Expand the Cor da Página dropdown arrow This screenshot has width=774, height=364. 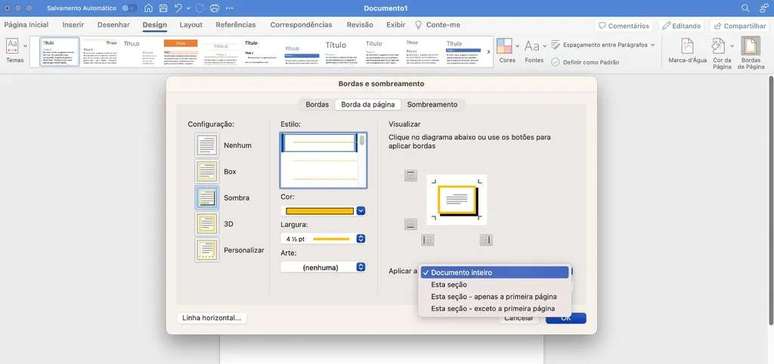click(732, 46)
